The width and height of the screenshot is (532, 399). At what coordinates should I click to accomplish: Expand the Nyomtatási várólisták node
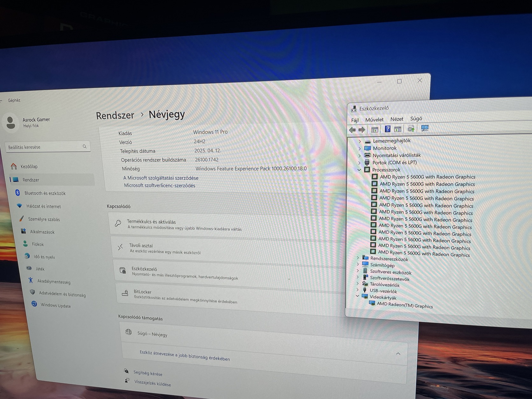pos(360,156)
